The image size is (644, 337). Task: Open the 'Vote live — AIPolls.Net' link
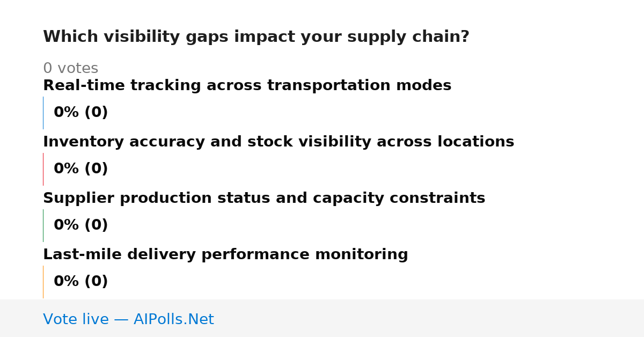point(128,320)
